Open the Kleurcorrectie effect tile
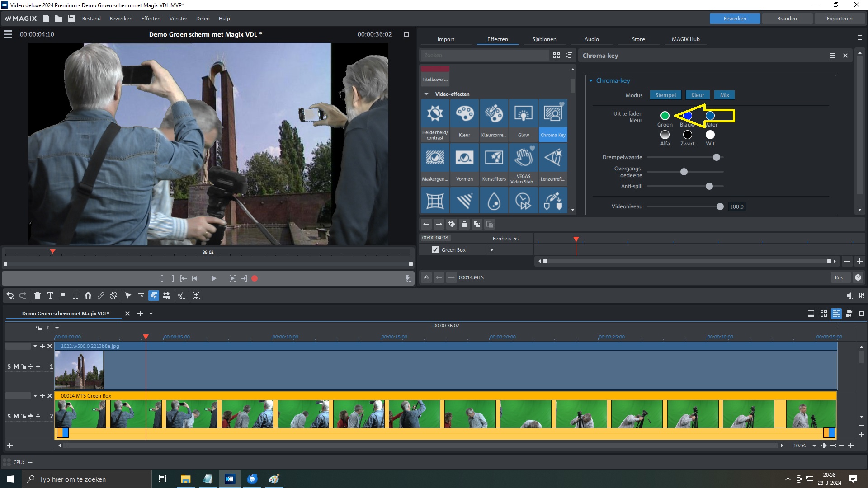 494,120
